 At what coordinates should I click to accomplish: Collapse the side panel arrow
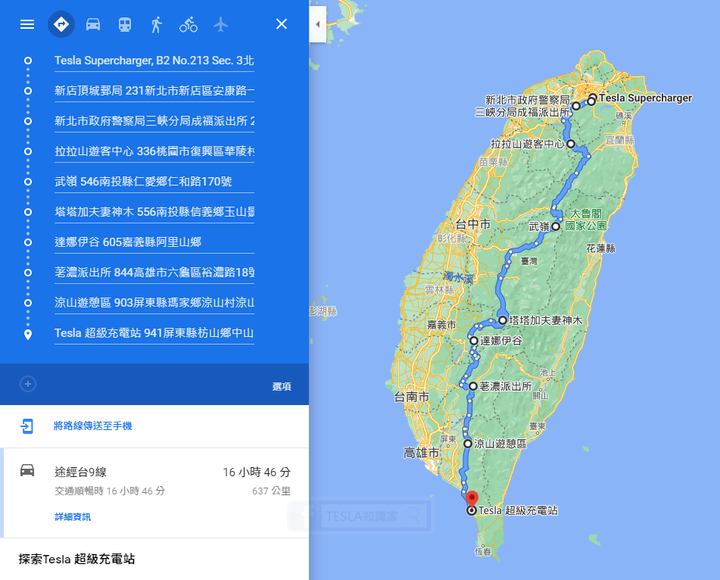pyautogui.click(x=318, y=24)
